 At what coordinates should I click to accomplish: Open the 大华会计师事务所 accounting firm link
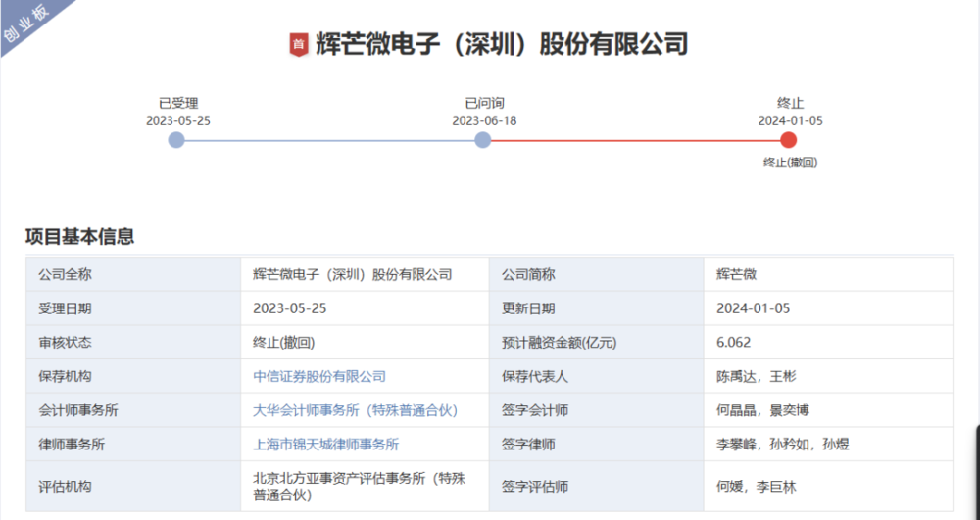point(355,410)
